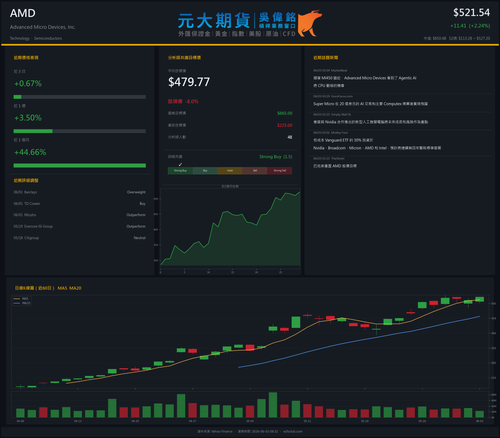Viewport: 500px width, 438px height.
Task: Click the +44.66% performance value
Action: 30,152
